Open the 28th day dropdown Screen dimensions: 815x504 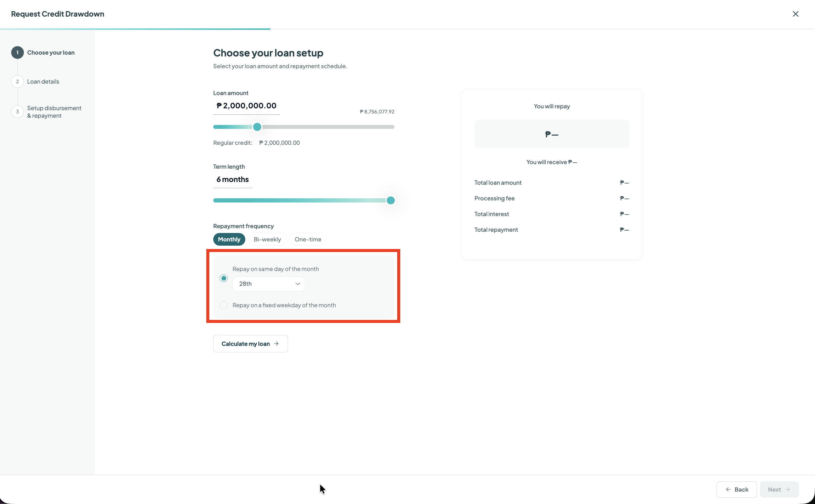269,284
